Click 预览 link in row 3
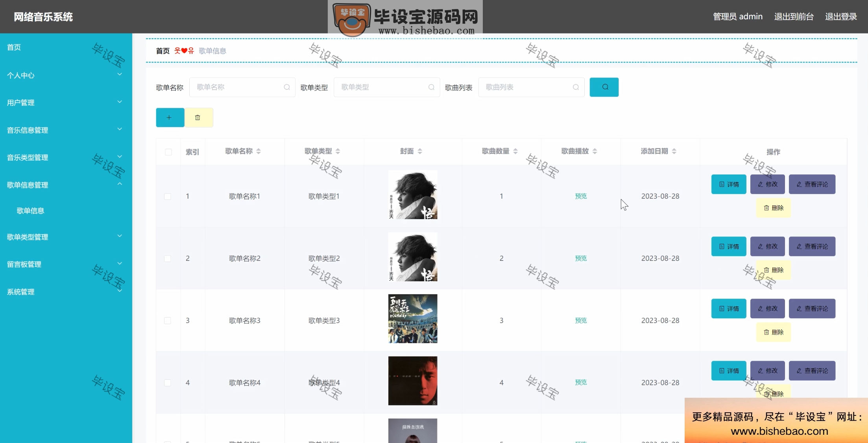Viewport: 868px width, 443px height. pyautogui.click(x=581, y=320)
